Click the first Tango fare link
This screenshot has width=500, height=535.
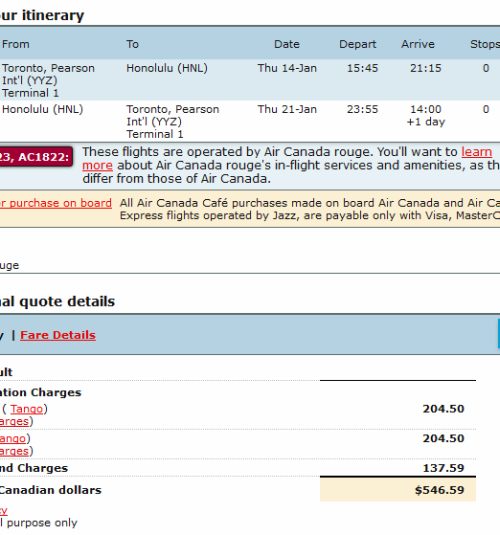click(27, 408)
